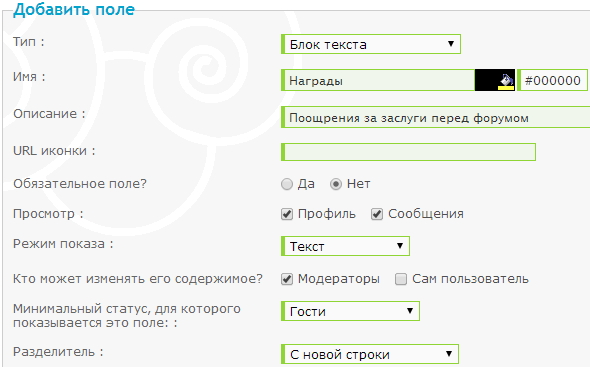Uncheck the Модераторы checkbox
The width and height of the screenshot is (590, 367).
287,279
